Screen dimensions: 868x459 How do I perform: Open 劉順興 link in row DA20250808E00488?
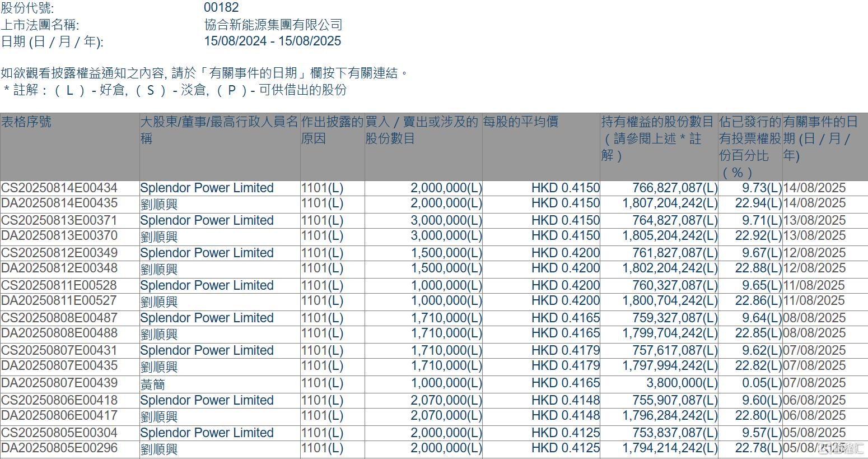pyautogui.click(x=158, y=334)
